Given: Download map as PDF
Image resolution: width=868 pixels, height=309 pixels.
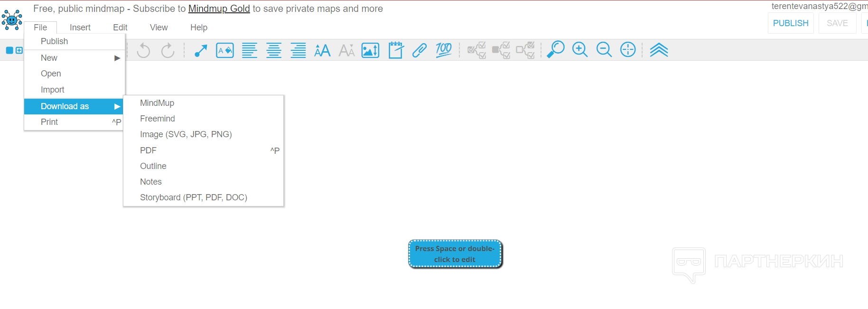Looking at the screenshot, I should click(x=204, y=150).
